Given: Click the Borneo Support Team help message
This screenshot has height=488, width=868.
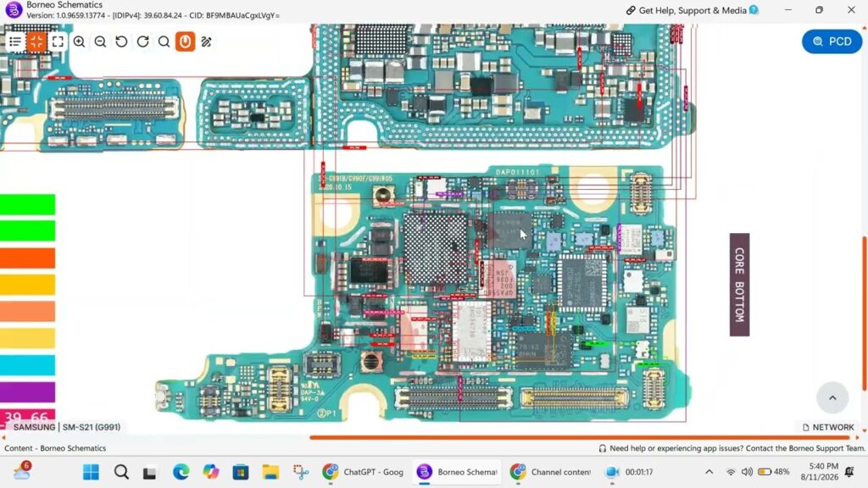Looking at the screenshot, I should (x=732, y=448).
